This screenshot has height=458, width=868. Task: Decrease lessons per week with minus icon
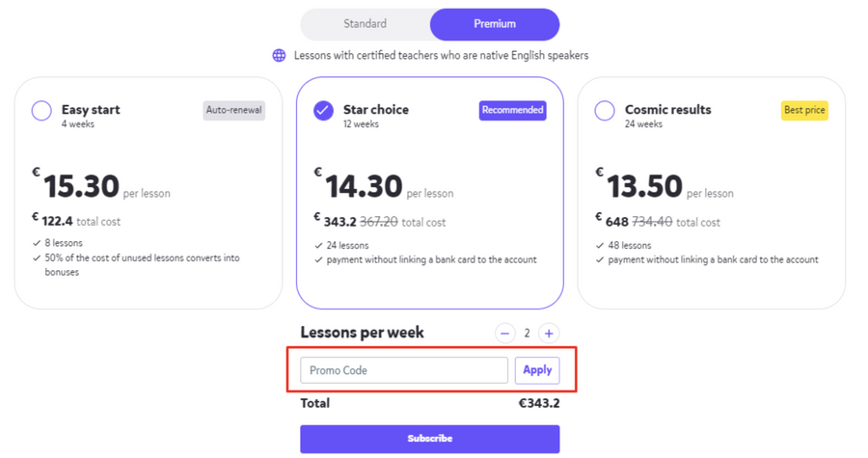(504, 334)
